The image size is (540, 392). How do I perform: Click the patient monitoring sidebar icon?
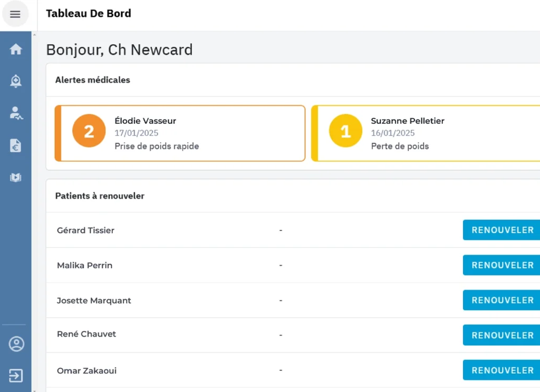[x=15, y=112]
